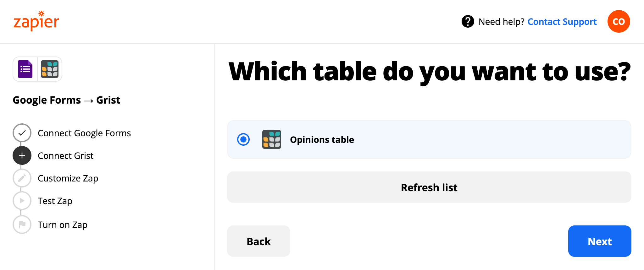Select the Turn on Zap step
The height and width of the screenshot is (270, 644).
pyautogui.click(x=62, y=224)
